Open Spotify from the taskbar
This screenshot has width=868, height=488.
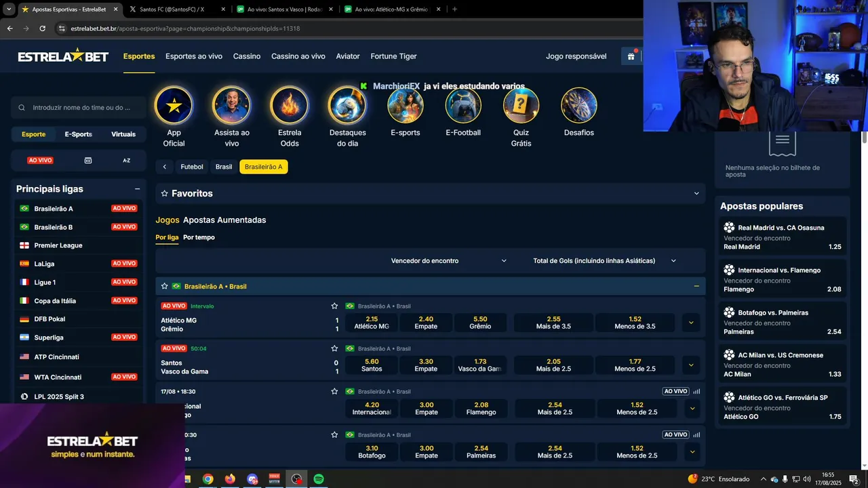pos(318,479)
